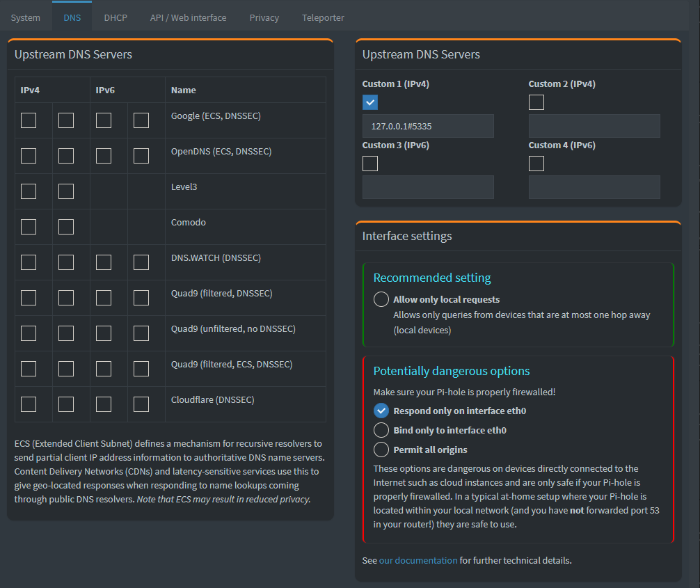Image resolution: width=700 pixels, height=588 pixels.
Task: Tick OpenDNS primary IPv4 checkbox
Action: point(29,156)
